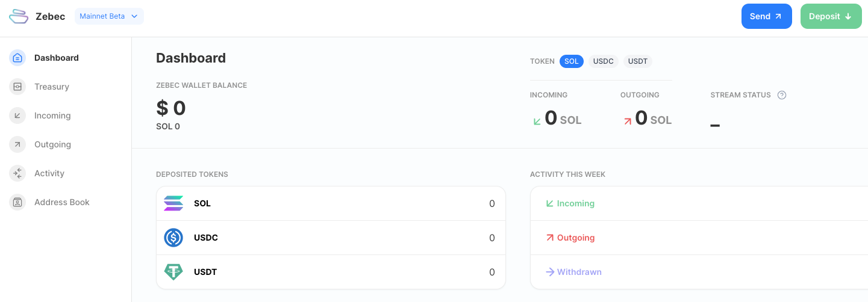
Task: Click the Stream Status help icon
Action: [782, 95]
